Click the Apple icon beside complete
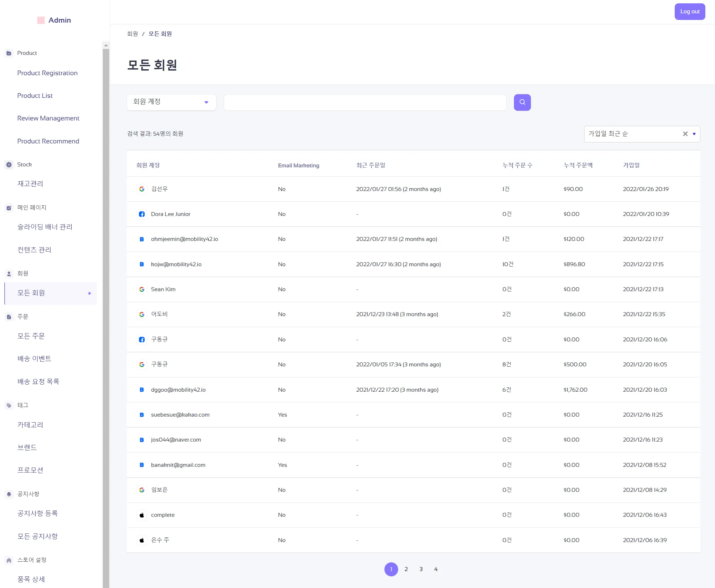Viewport: 715px width, 588px height. click(x=142, y=515)
